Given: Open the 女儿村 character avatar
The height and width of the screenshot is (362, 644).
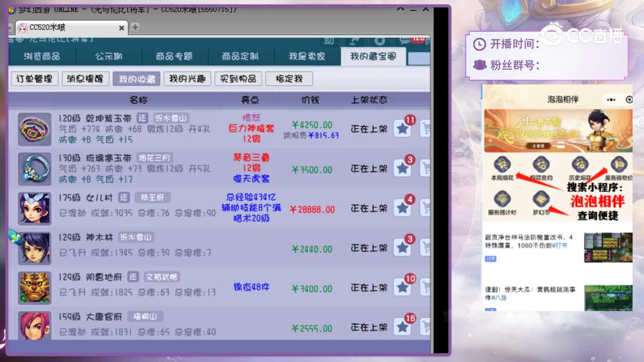Looking at the screenshot, I should click(35, 208).
